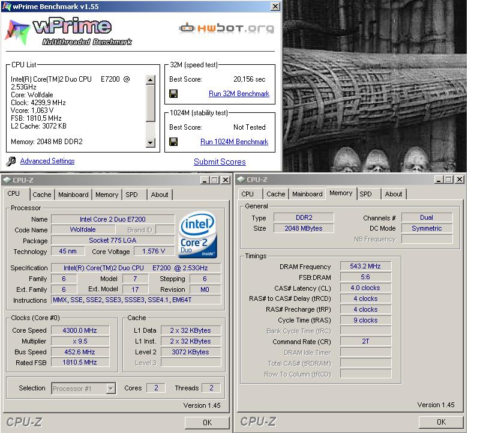Image resolution: width=504 pixels, height=433 pixels.
Task: Click Instructions field MMX, SSE list
Action: tap(136, 300)
